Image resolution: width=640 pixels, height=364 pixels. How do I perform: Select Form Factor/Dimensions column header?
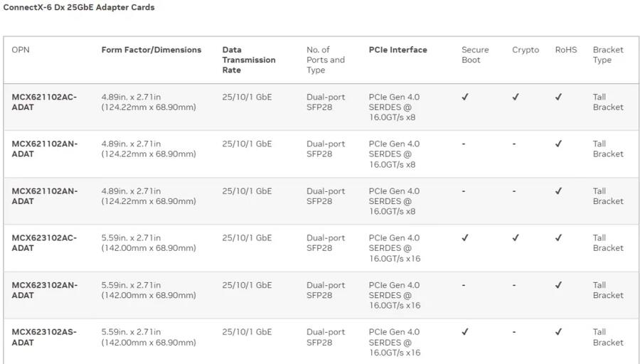pyautogui.click(x=151, y=50)
